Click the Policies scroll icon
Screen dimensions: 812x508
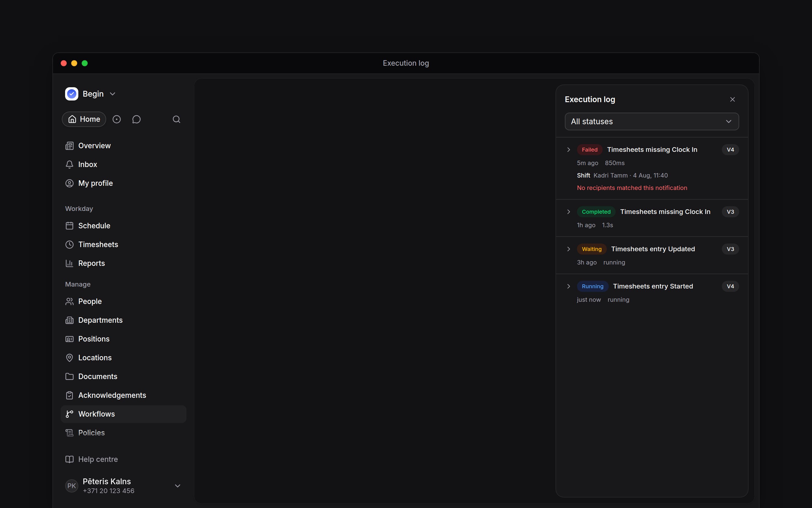tap(70, 433)
